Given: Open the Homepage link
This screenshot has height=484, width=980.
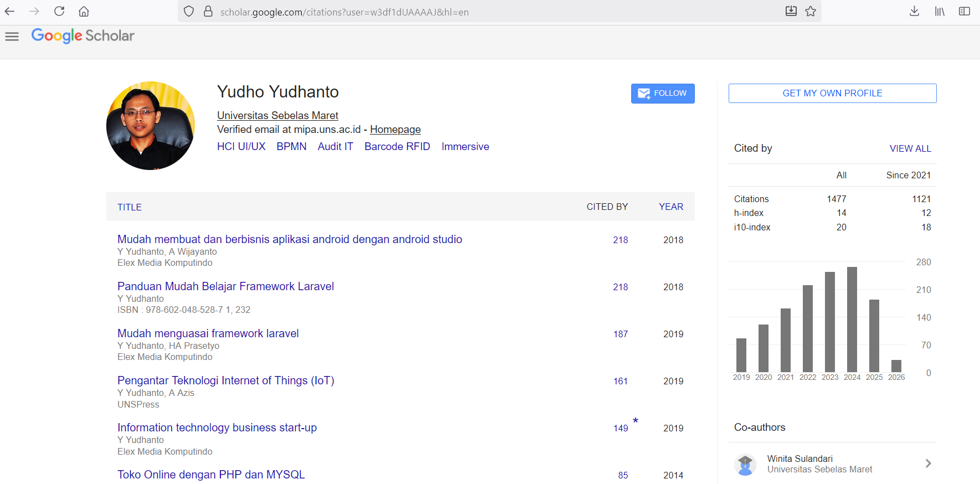Looking at the screenshot, I should tap(395, 130).
